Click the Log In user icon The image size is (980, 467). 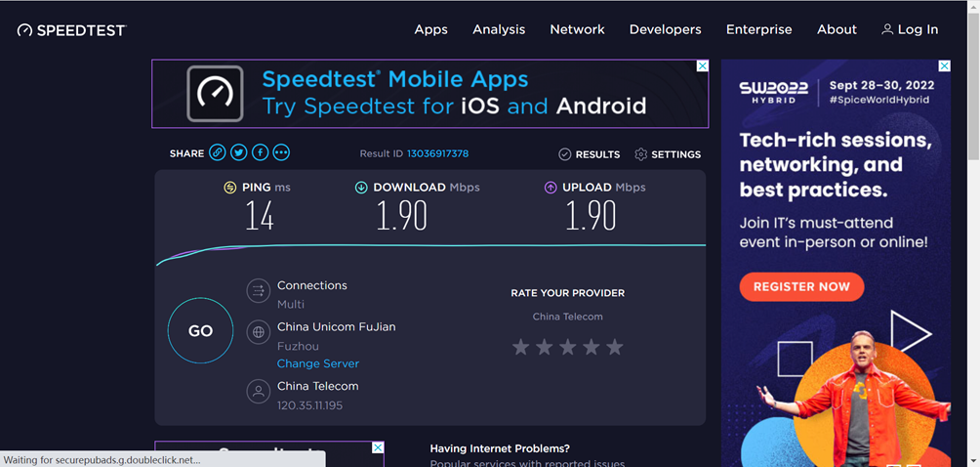point(887,29)
